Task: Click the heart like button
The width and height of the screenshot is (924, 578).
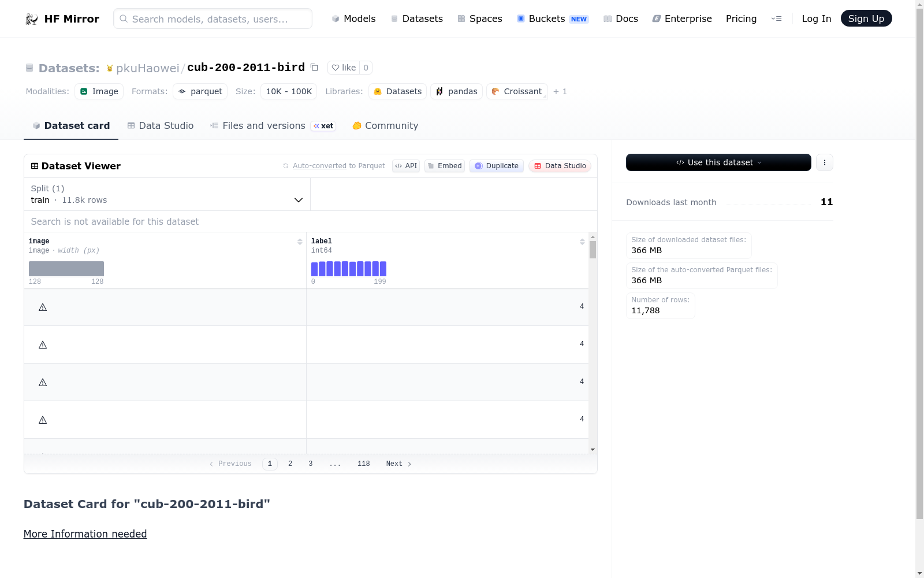Action: [344, 68]
